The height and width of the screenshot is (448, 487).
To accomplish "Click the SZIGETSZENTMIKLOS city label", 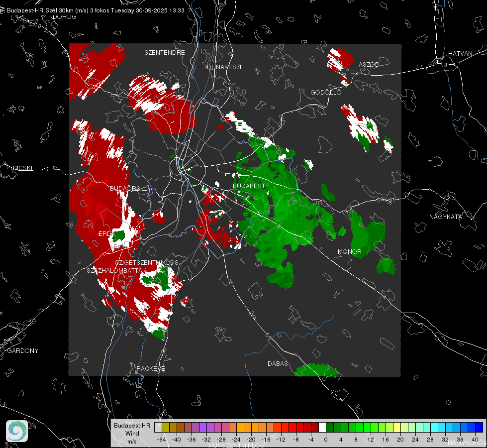I will [147, 263].
